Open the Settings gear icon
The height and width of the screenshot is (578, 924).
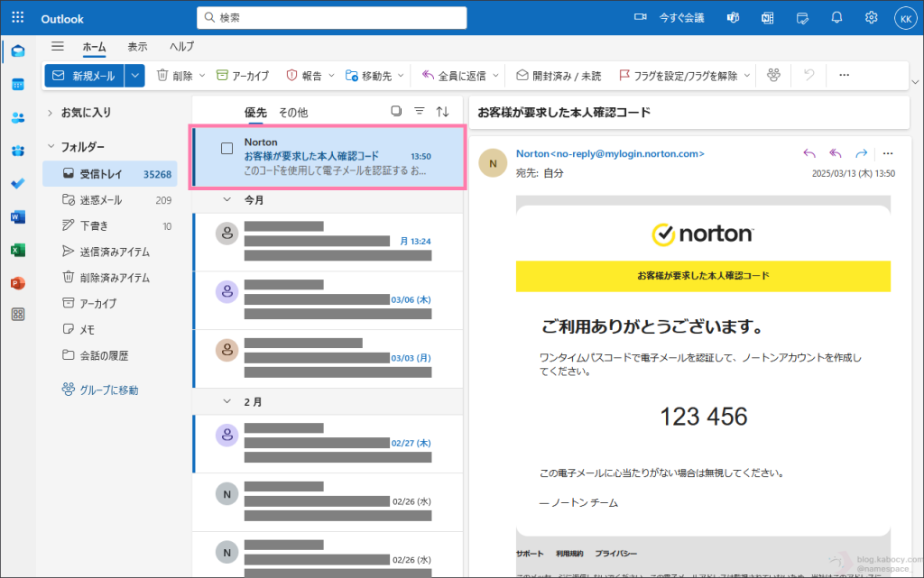coord(871,18)
